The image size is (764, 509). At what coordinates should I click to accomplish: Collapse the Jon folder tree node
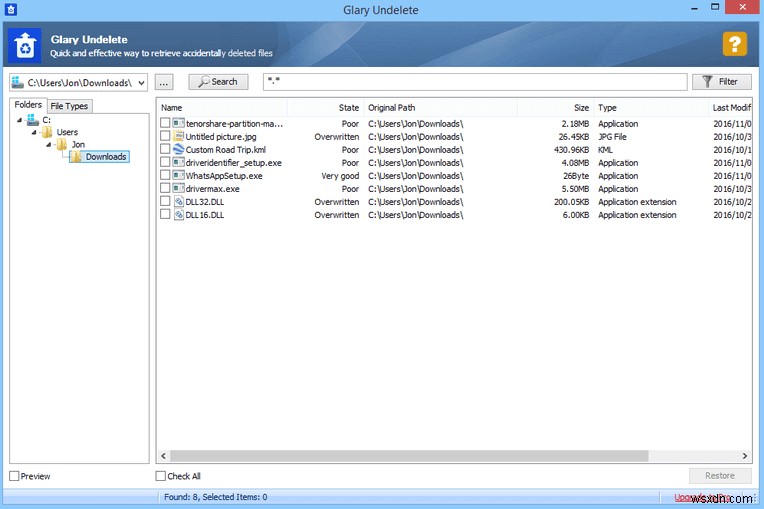[x=49, y=145]
